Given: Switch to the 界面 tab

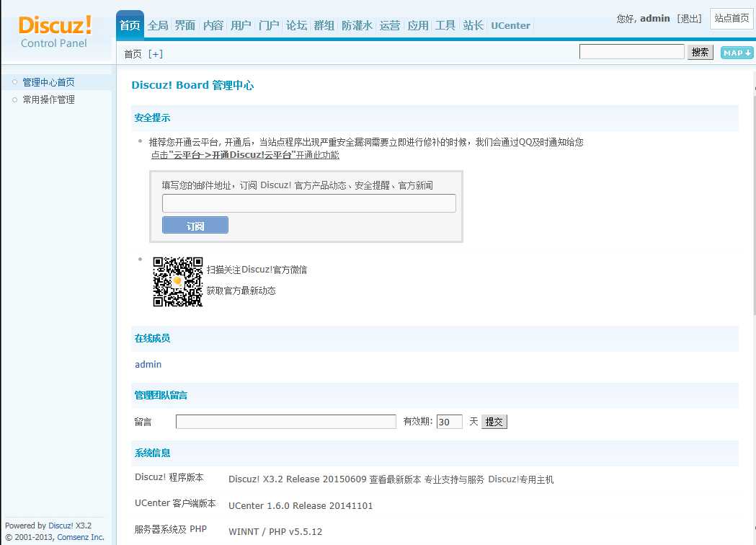Looking at the screenshot, I should pyautogui.click(x=185, y=25).
